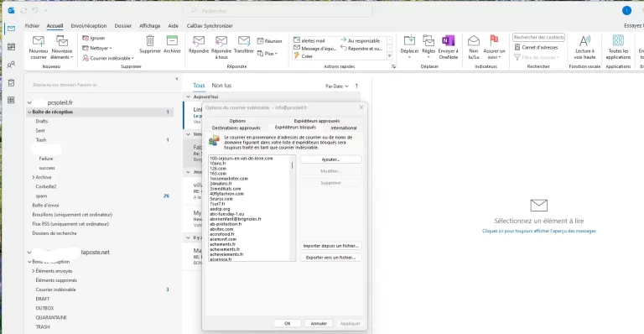Open the Carnet d'adresses address book
The width and height of the screenshot is (644, 334).
pos(536,48)
